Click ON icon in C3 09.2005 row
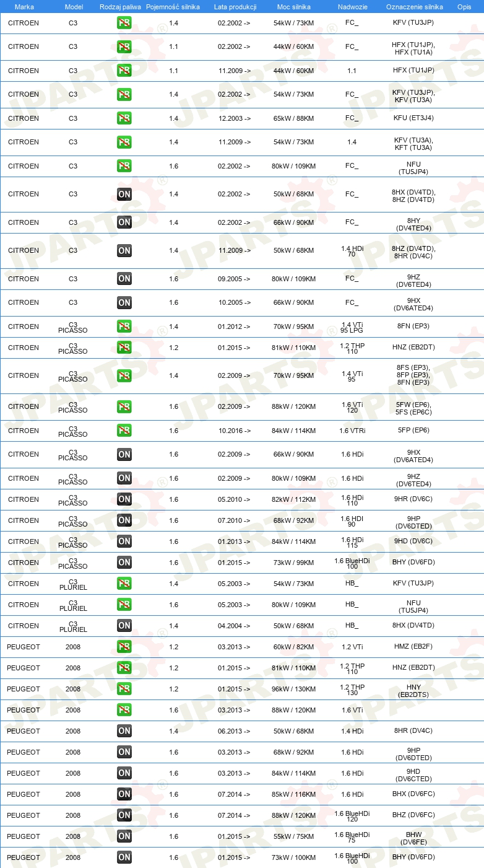The image size is (484, 868). point(124,279)
